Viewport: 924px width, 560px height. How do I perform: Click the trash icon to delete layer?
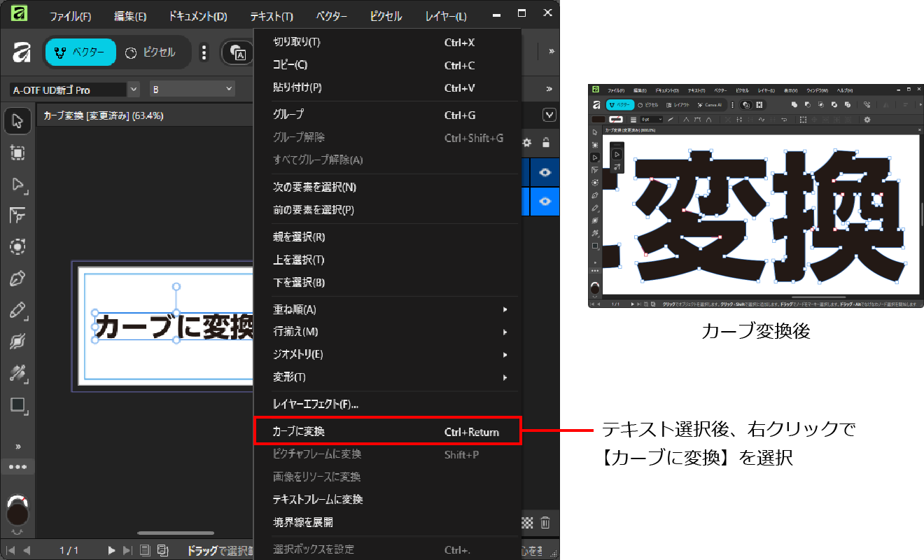(545, 523)
